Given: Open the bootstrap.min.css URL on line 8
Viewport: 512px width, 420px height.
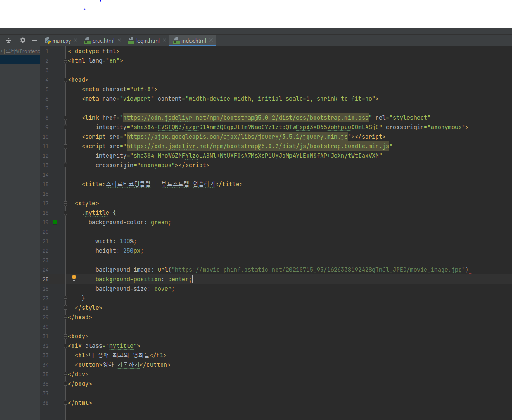Looking at the screenshot, I should click(x=245, y=118).
